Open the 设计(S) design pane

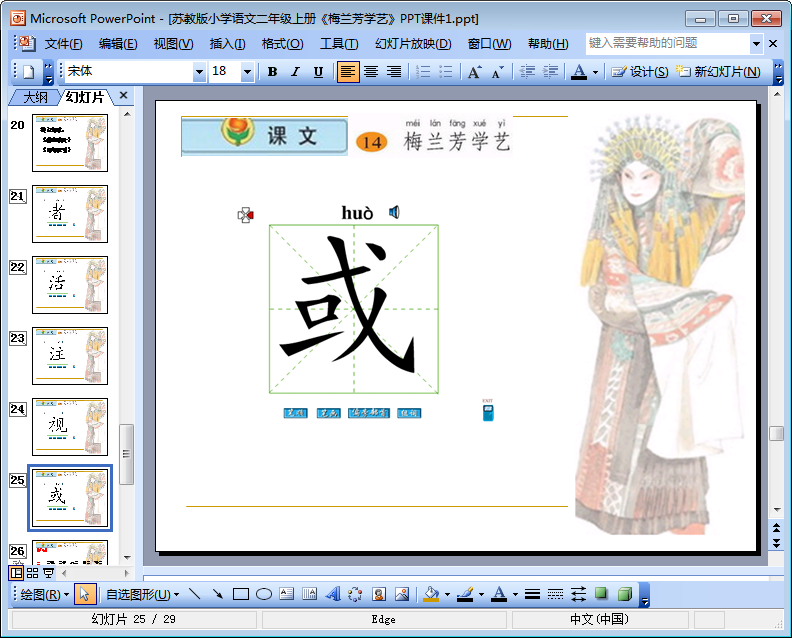pyautogui.click(x=639, y=72)
